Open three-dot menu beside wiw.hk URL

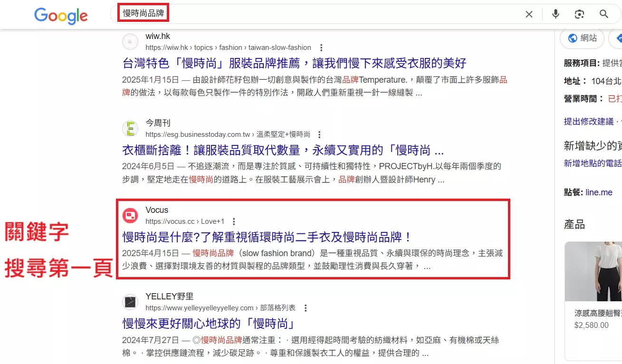[x=321, y=48]
